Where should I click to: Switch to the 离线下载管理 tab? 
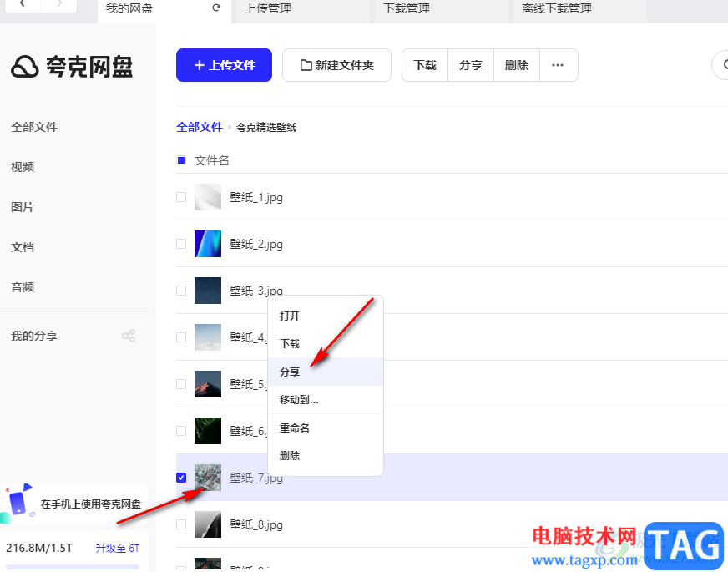557,9
